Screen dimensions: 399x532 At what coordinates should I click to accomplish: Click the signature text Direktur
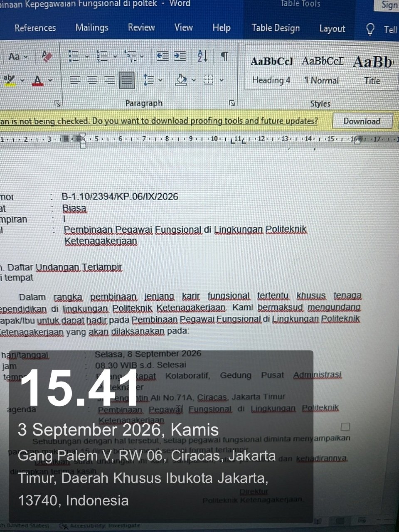tap(254, 491)
